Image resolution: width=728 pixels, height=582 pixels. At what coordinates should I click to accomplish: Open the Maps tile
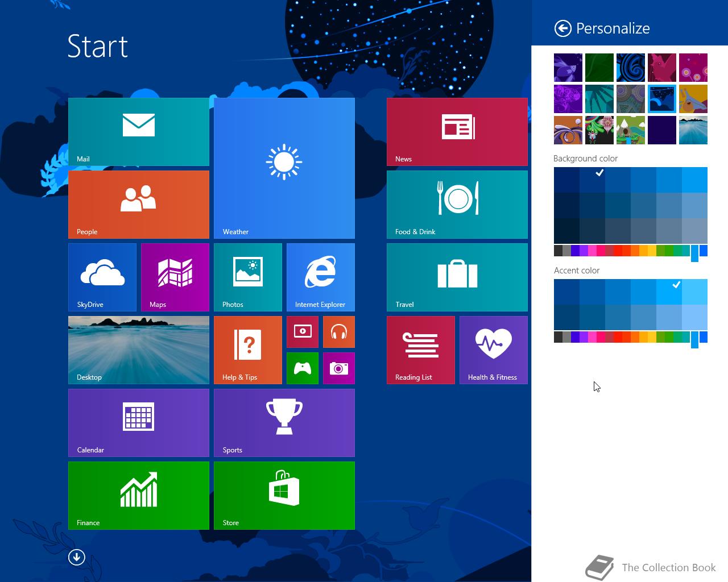pyautogui.click(x=175, y=277)
